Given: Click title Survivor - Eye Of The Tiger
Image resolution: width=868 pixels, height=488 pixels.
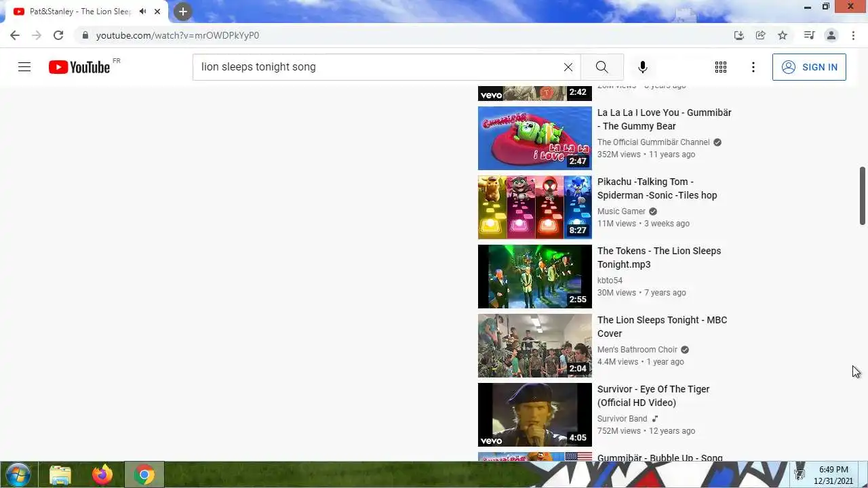Looking at the screenshot, I should pyautogui.click(x=653, y=396).
